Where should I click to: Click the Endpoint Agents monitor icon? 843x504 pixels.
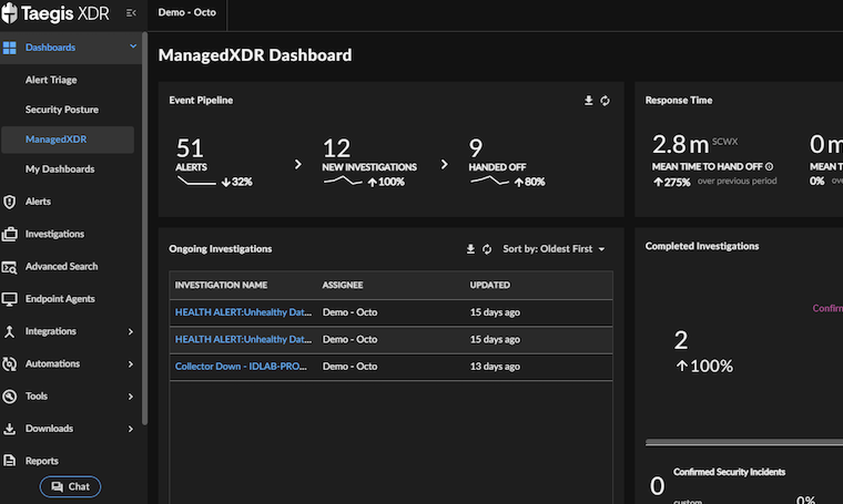pos(9,299)
